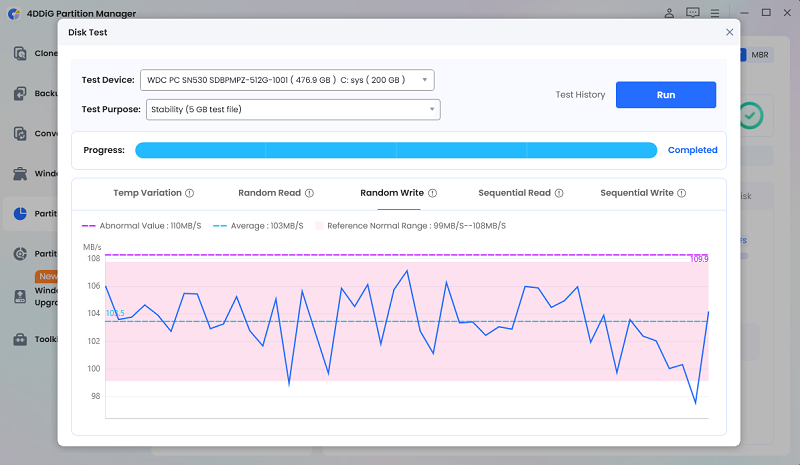Click the Run button
The width and height of the screenshot is (800, 465).
[666, 95]
